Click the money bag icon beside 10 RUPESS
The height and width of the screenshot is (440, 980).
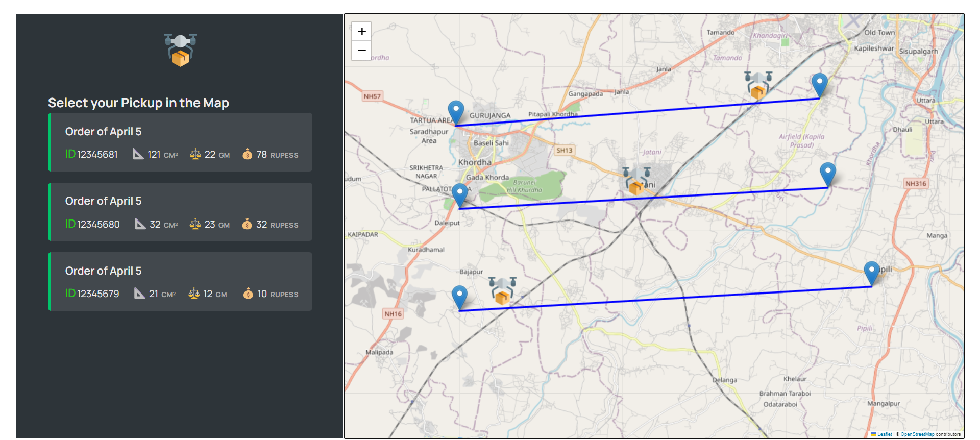[248, 293]
